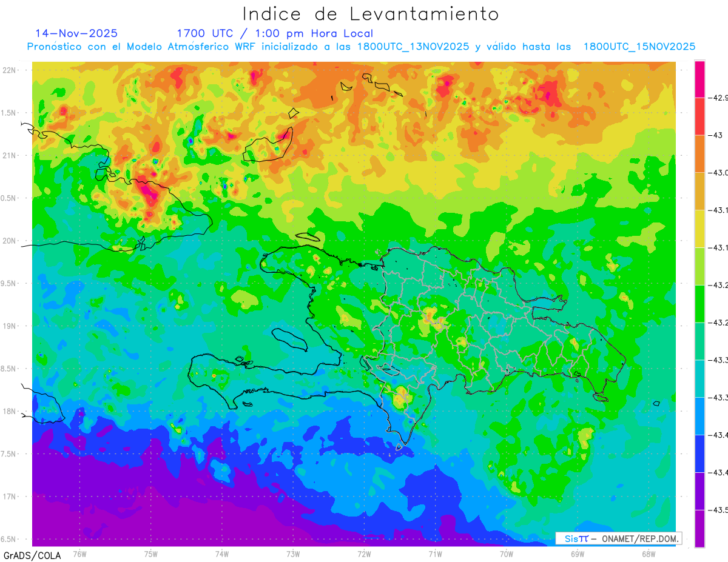Select the date text '14-Nov-2025'

coord(76,33)
